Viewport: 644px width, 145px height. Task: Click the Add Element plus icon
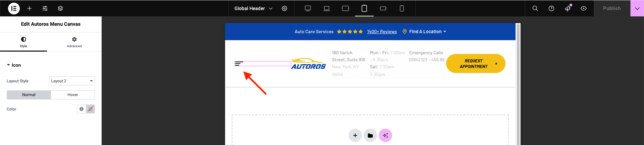[30, 8]
